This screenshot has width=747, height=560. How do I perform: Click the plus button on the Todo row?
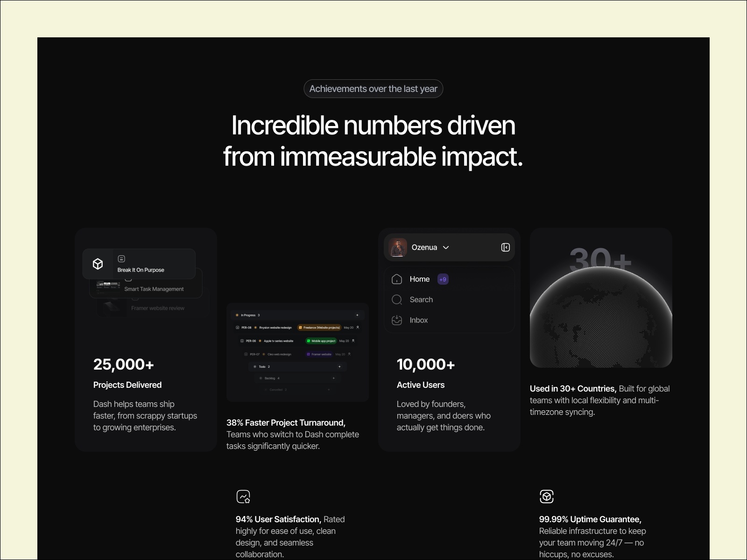coord(339,367)
